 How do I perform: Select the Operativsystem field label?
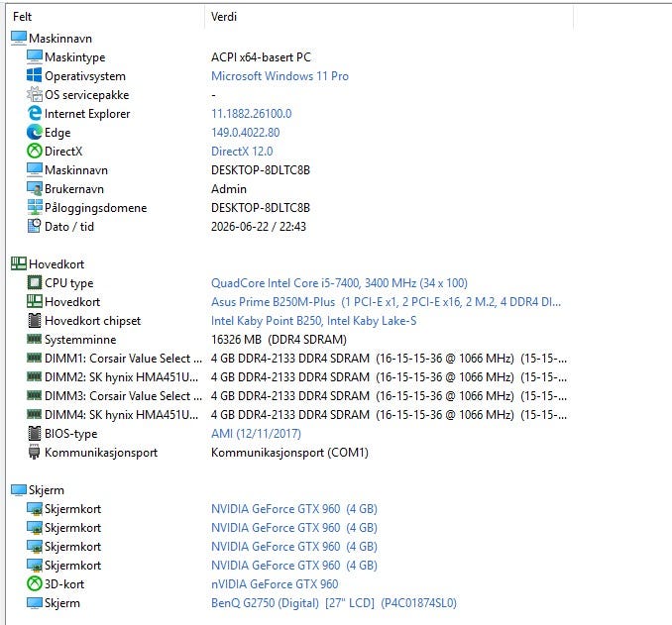(85, 76)
